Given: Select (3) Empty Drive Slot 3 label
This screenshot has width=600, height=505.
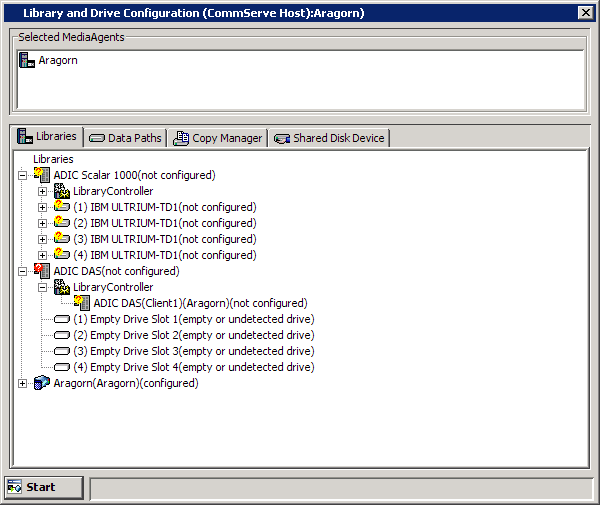Looking at the screenshot, I should coord(194,351).
